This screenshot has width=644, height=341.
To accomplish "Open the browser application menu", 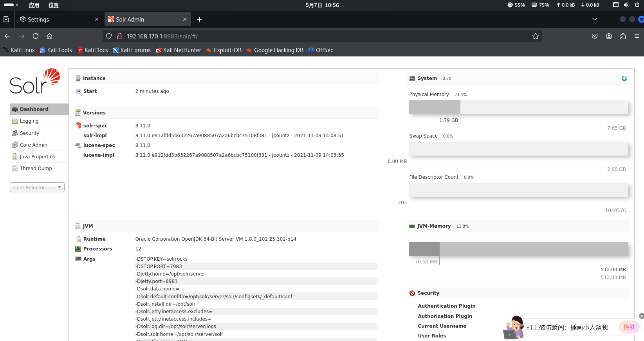I will 637,36.
